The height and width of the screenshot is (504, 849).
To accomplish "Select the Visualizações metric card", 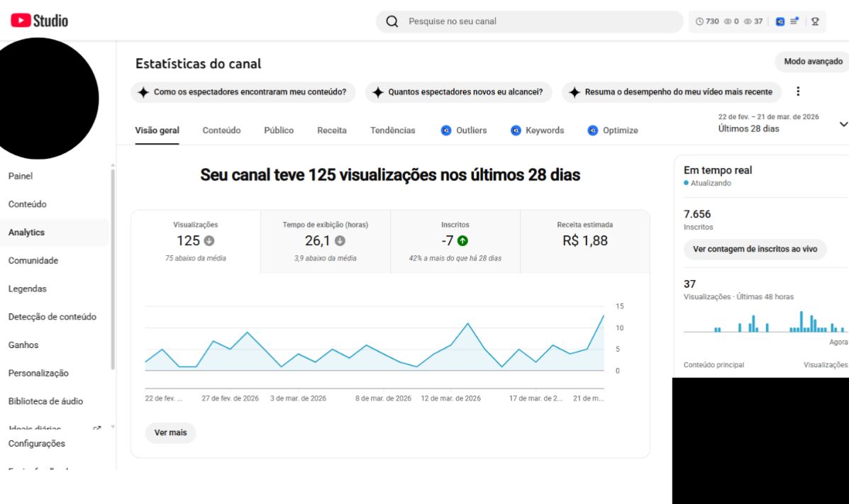I will (196, 242).
